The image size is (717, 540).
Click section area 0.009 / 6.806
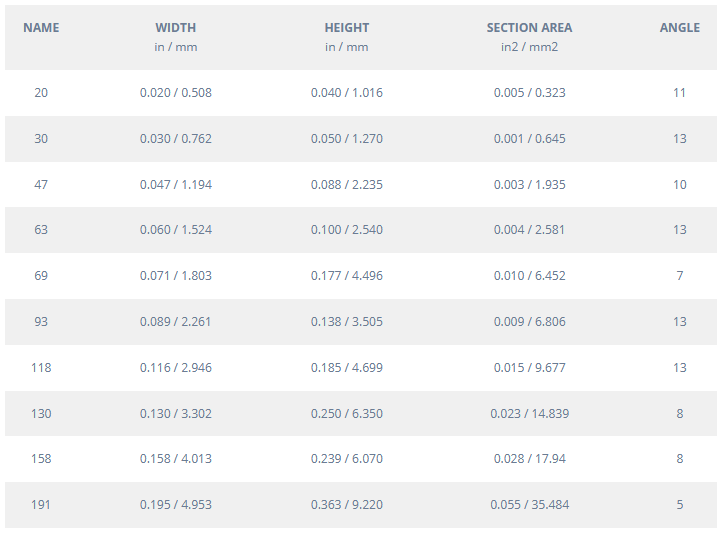(x=529, y=322)
